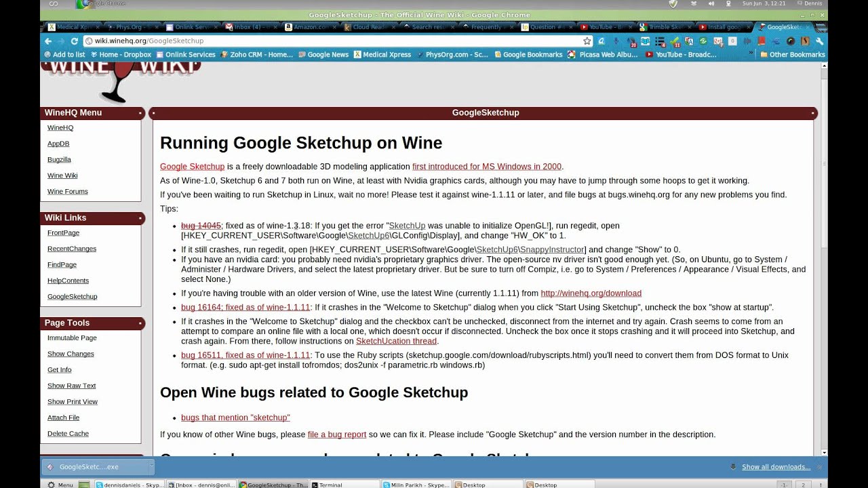This screenshot has height=488, width=868.
Task: Bookmark this page with the star icon
Action: coord(587,41)
